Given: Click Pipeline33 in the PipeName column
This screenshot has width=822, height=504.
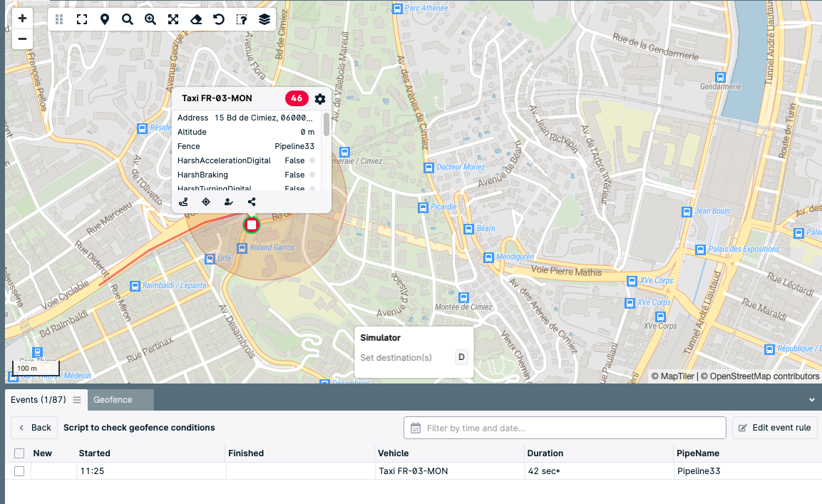Looking at the screenshot, I should 699,471.
